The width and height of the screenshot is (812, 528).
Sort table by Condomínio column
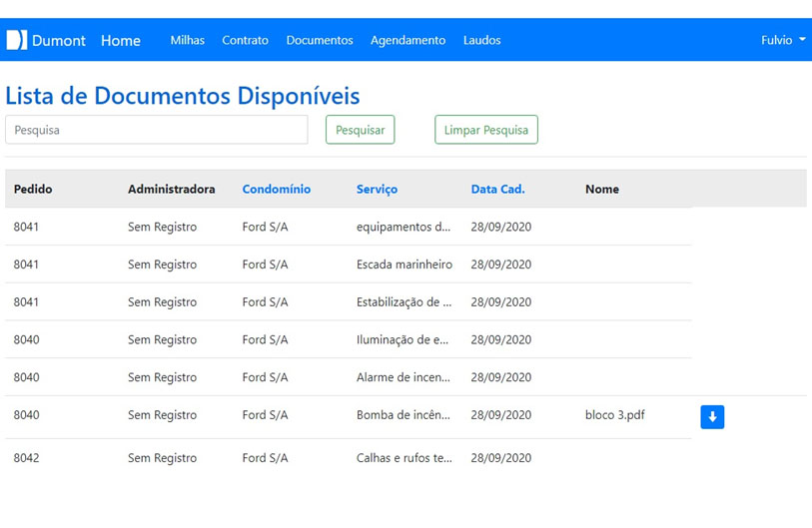276,189
